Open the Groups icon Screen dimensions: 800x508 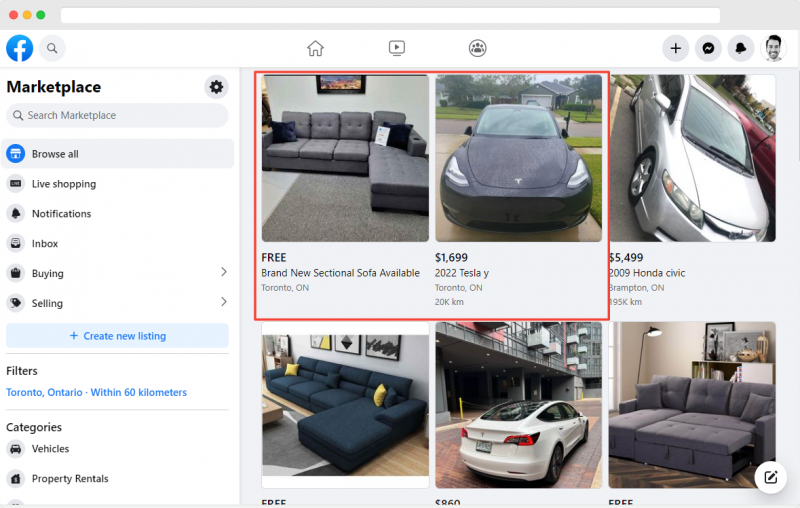(478, 48)
